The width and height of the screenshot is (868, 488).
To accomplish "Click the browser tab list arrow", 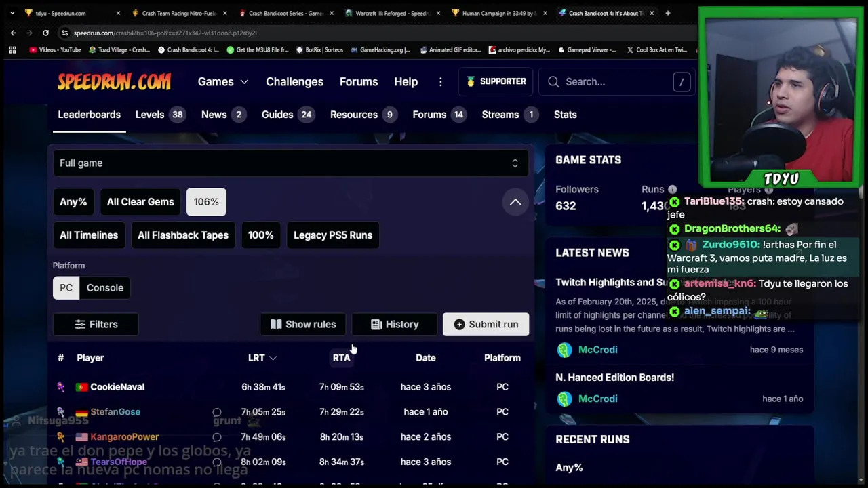I will tap(12, 13).
